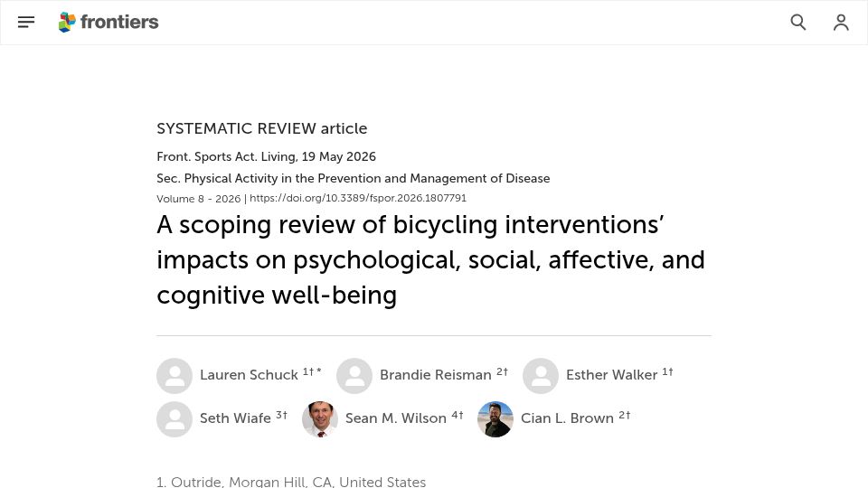Viewport: 868px width, 488px height.
Task: Click the 'Volume 8 - 2026' text
Action: [198, 199]
